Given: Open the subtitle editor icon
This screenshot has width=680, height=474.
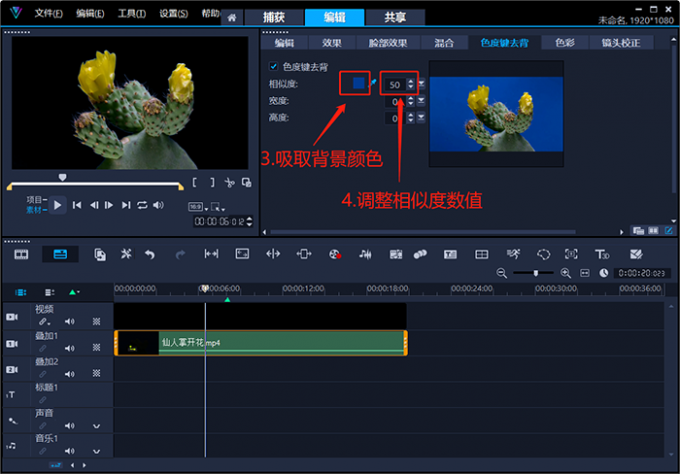Looking at the screenshot, I should (x=450, y=254).
